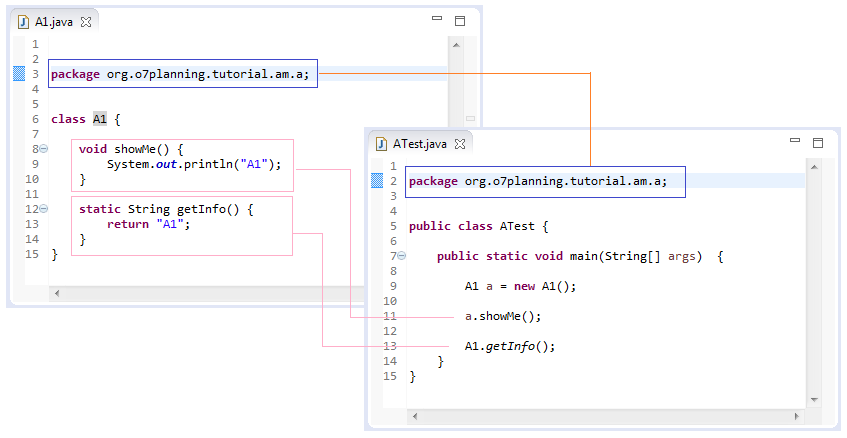Click 'a.showMe();' call in ATest.java

[x=503, y=316]
